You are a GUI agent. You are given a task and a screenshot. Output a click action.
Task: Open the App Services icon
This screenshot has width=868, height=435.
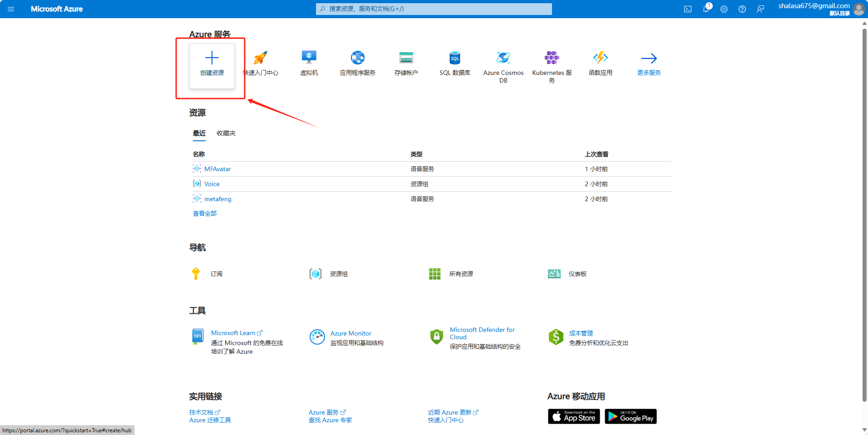[x=358, y=58]
